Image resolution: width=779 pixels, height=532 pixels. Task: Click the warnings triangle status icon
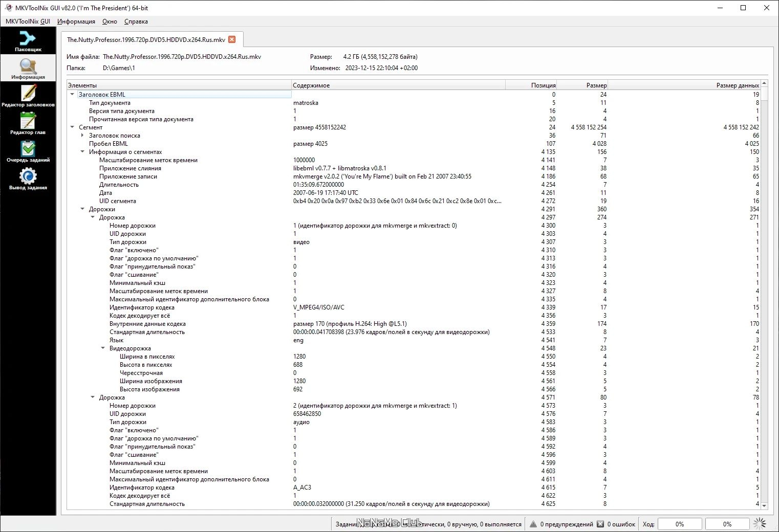coord(533,524)
